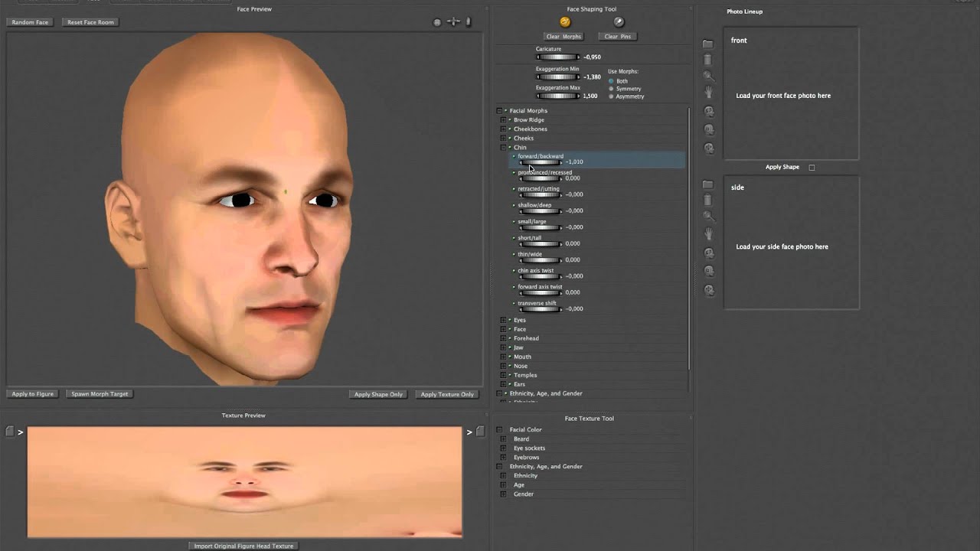
Task: Click the Clear Morphs button
Action: [x=563, y=37]
